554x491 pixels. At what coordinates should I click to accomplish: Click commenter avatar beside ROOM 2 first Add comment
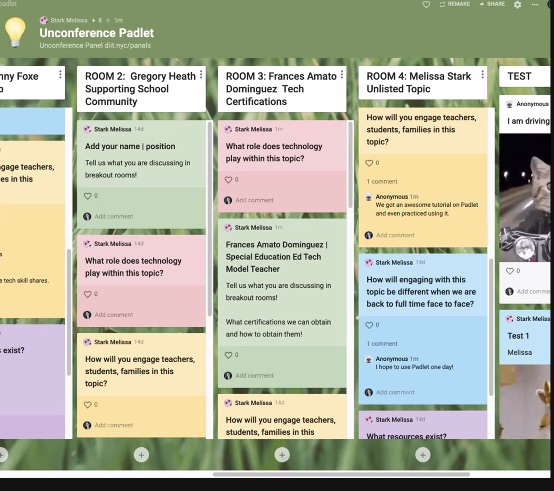pos(87,217)
